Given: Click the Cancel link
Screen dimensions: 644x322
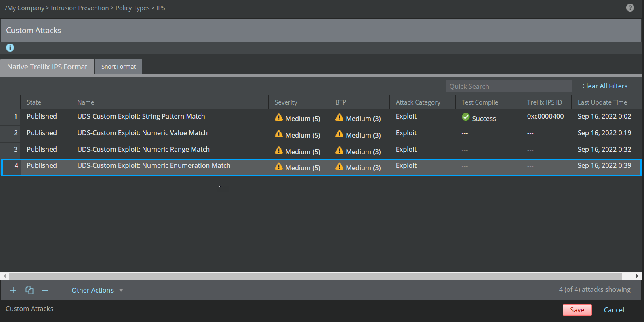Looking at the screenshot, I should click(x=614, y=310).
